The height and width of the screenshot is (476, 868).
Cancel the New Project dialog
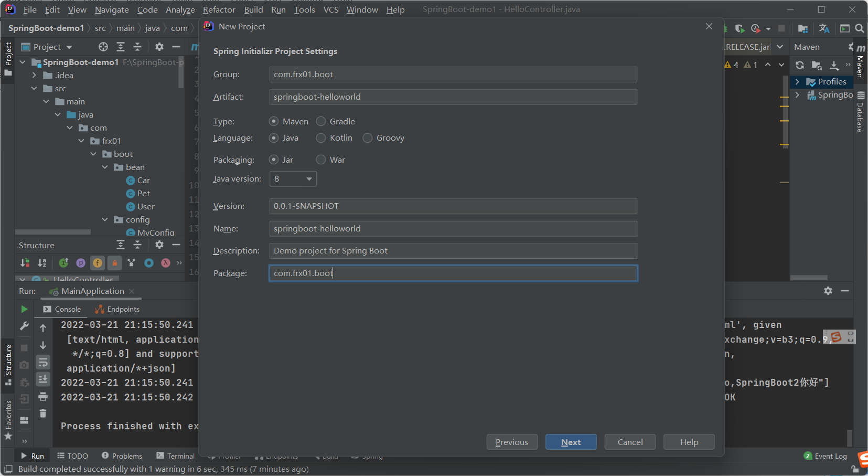[630, 442]
